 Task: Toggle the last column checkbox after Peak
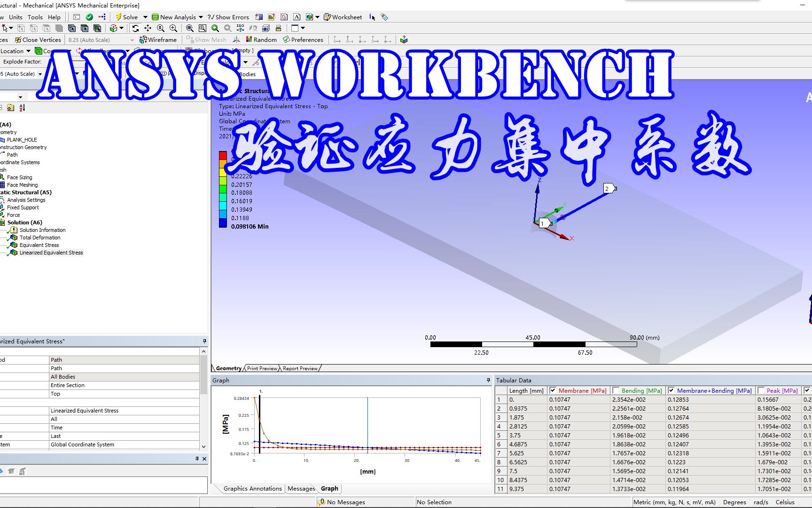807,390
